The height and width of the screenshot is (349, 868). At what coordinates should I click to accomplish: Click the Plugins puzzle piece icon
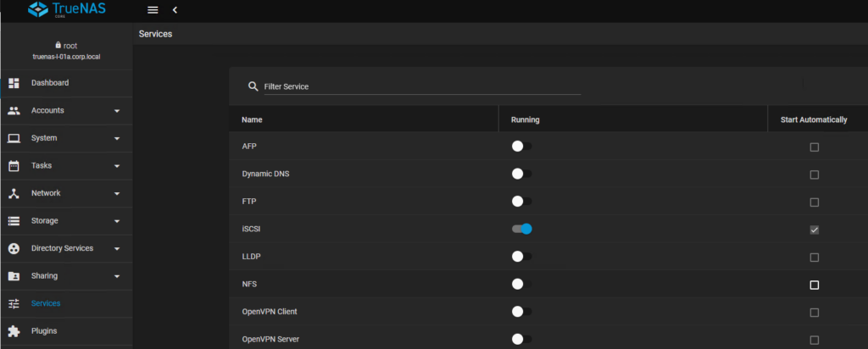(14, 330)
